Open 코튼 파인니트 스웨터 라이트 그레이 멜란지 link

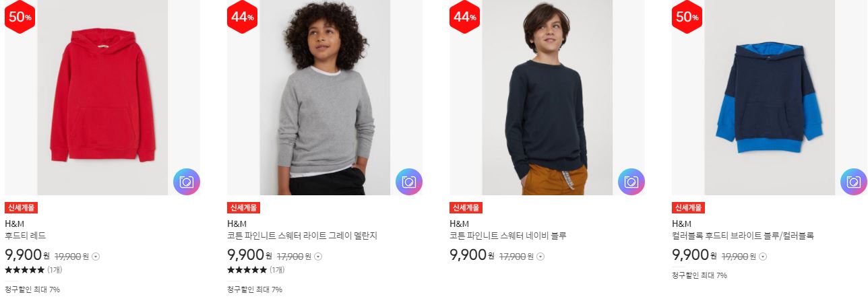(303, 236)
